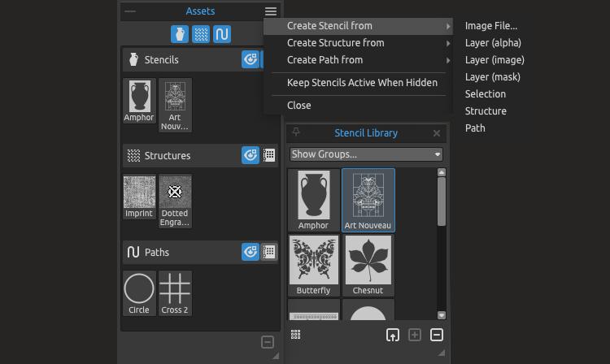Choose Layer (image) submenu option
This screenshot has height=364, width=610.
tap(495, 60)
